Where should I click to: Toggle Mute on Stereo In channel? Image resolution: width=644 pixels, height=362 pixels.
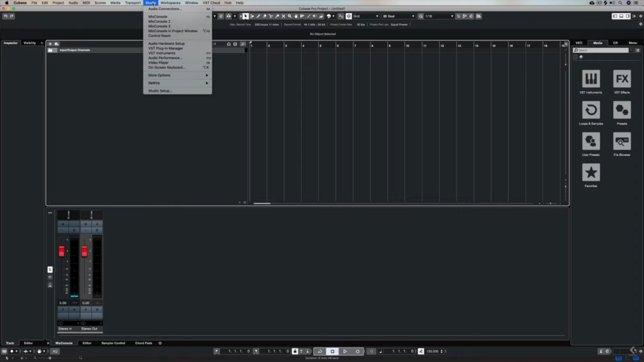point(63,224)
